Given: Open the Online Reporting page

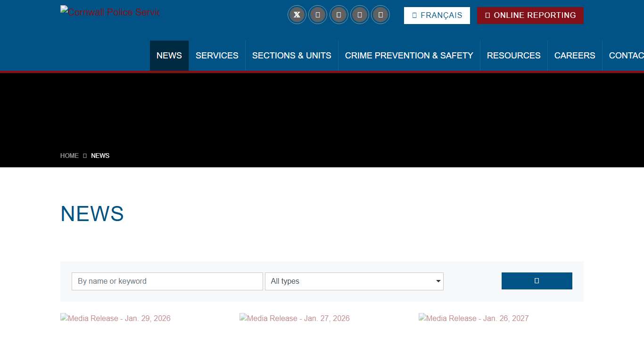Looking at the screenshot, I should 530,16.
